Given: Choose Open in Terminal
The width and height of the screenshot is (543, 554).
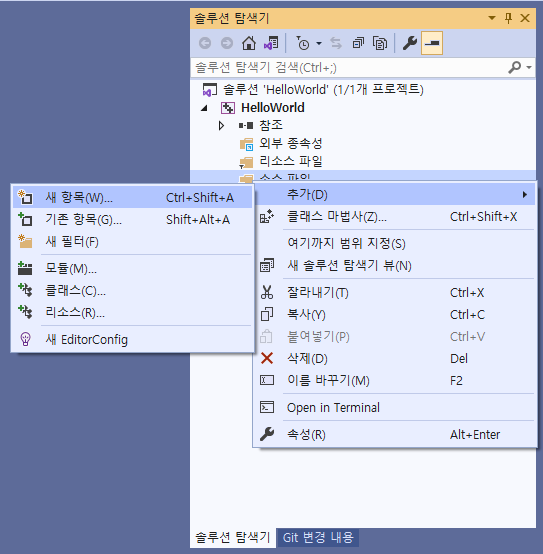Looking at the screenshot, I should [395, 407].
